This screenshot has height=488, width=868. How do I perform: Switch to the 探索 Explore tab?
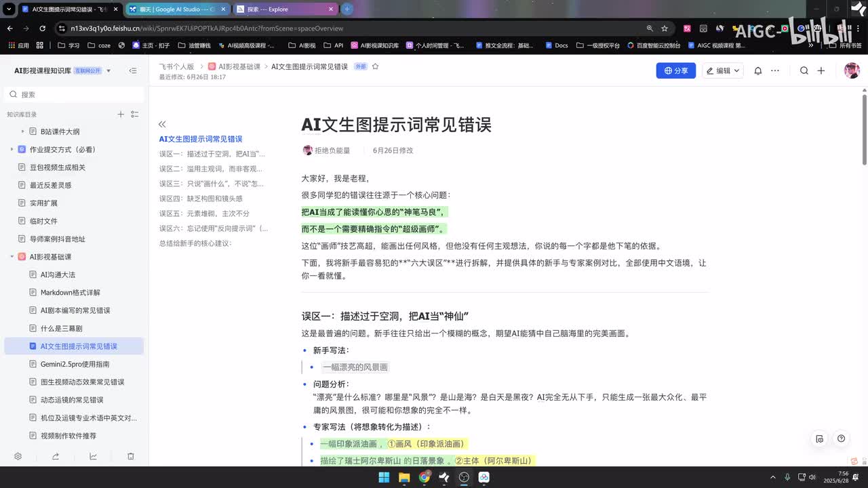285,9
